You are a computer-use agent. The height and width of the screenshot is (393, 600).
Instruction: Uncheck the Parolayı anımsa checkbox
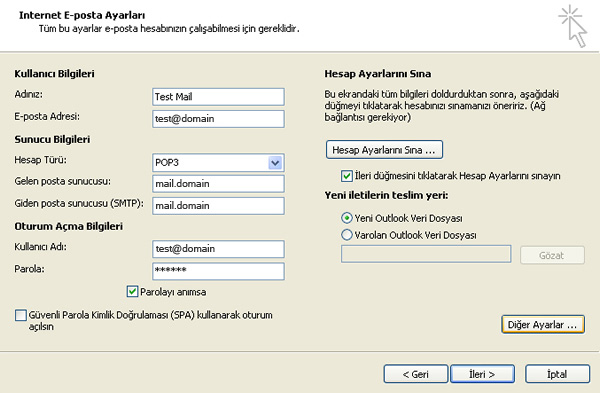(132, 292)
